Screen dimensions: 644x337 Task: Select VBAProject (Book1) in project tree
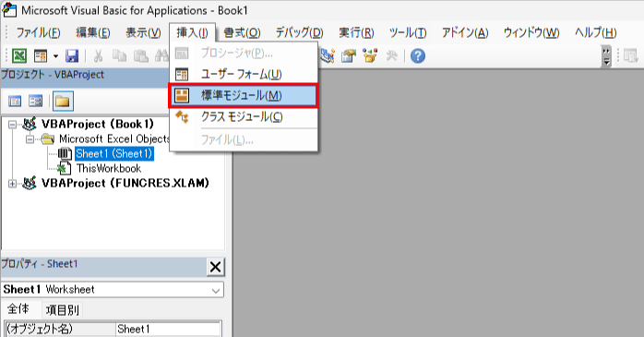(98, 124)
